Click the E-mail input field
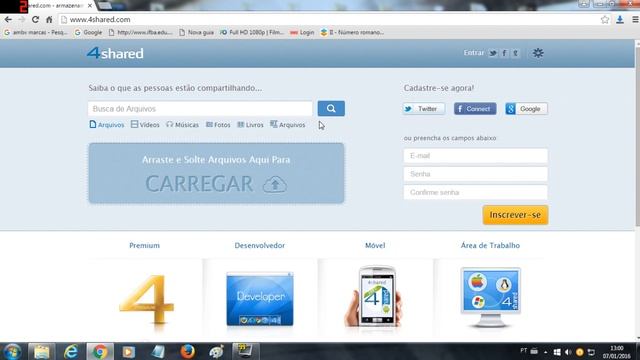 point(476,156)
